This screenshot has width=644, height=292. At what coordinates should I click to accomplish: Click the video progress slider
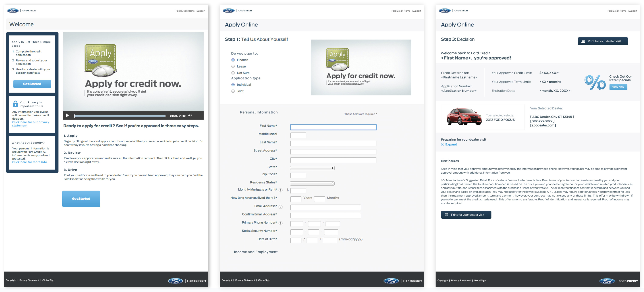click(x=120, y=116)
